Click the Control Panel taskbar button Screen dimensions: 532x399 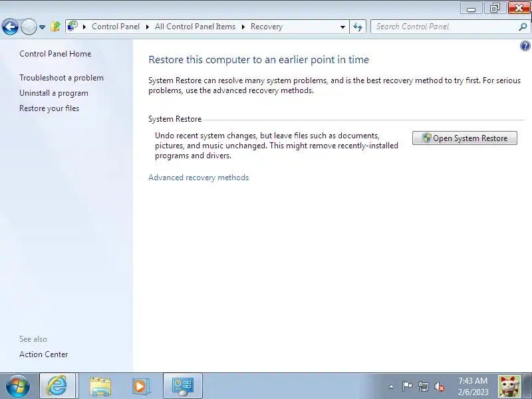[182, 386]
